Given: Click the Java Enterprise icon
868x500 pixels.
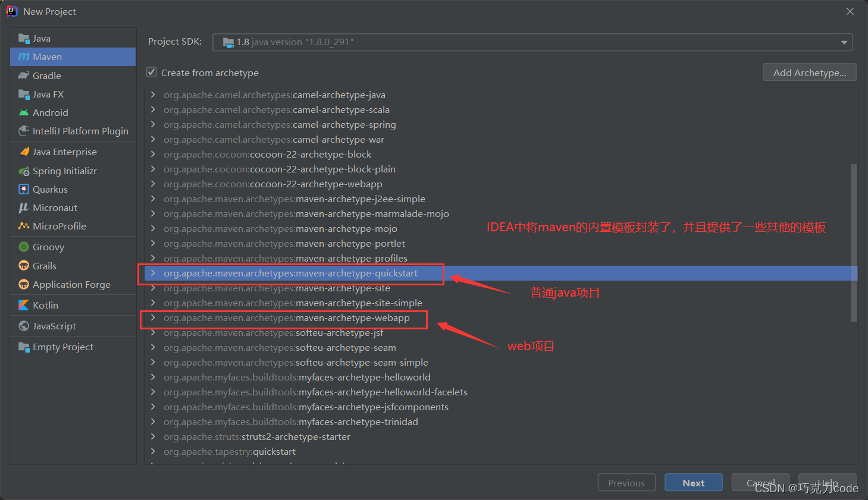Looking at the screenshot, I should pos(24,152).
